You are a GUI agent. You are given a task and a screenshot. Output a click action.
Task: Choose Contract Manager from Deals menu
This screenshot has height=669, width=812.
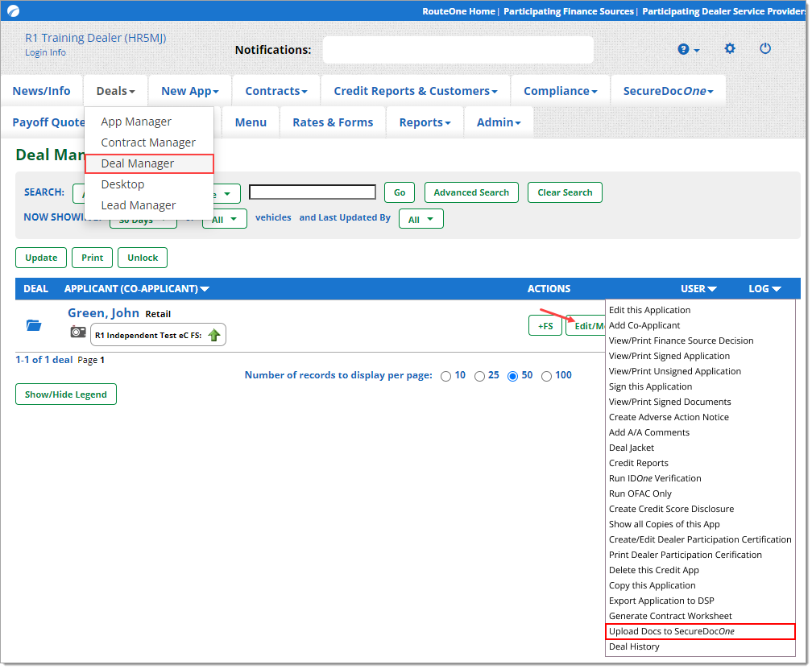pos(148,142)
